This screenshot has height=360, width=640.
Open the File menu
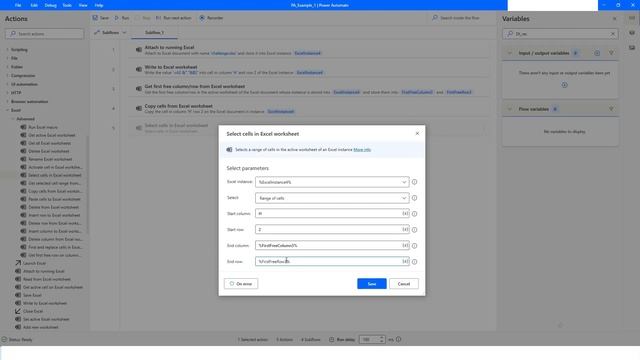point(18,5)
